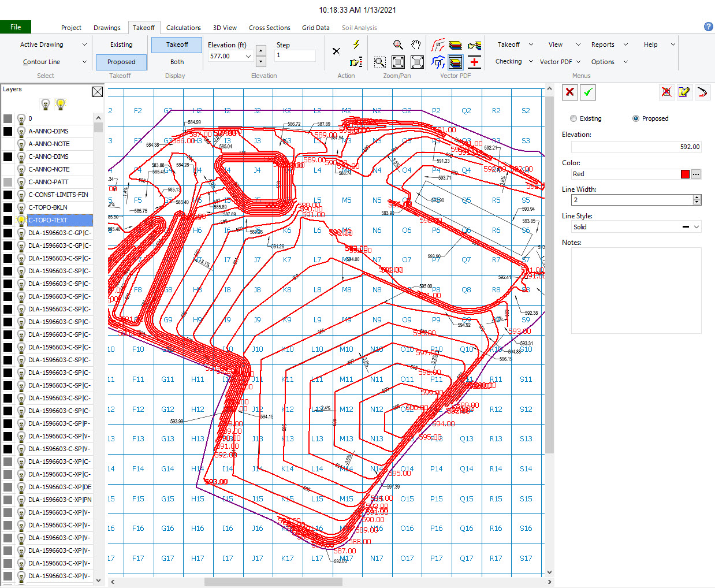The image size is (715, 588).
Task: Click the zoom in/out magnifier icon
Action: (398, 44)
